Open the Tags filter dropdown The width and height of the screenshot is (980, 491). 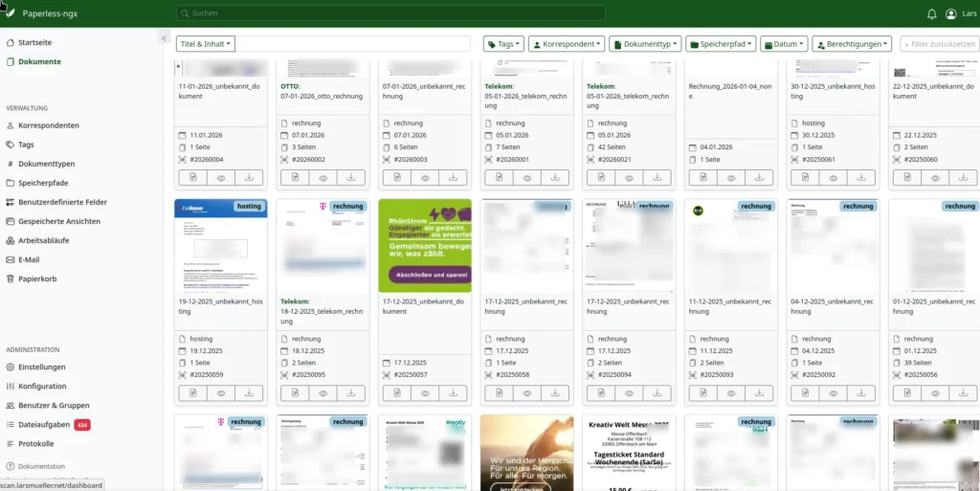coord(503,44)
